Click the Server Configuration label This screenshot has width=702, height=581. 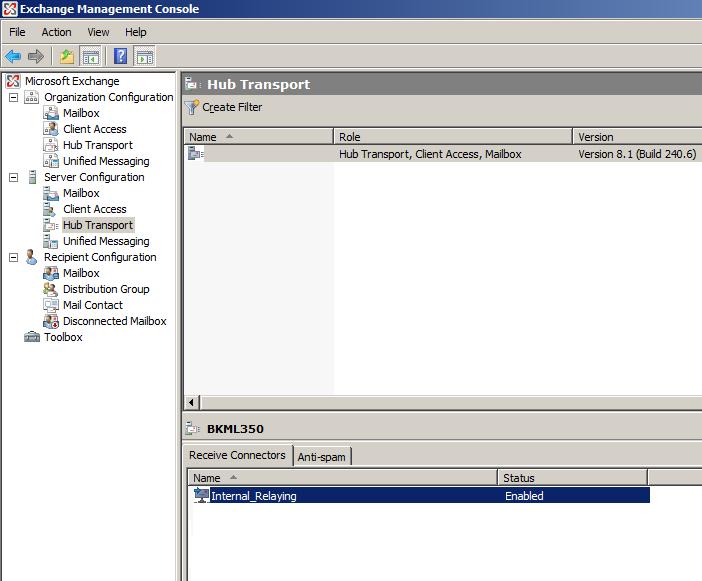[94, 177]
